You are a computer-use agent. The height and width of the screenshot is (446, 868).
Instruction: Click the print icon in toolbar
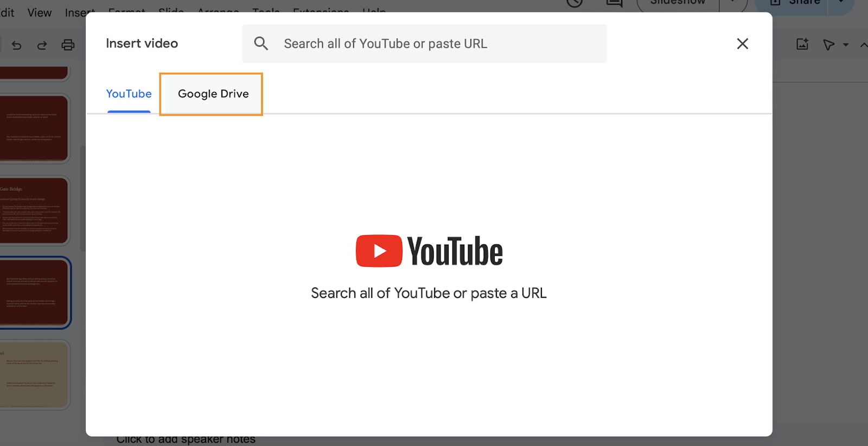click(x=68, y=45)
